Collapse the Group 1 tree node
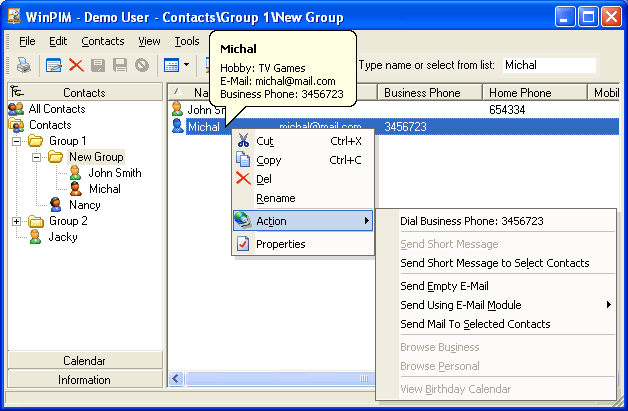 point(16,141)
